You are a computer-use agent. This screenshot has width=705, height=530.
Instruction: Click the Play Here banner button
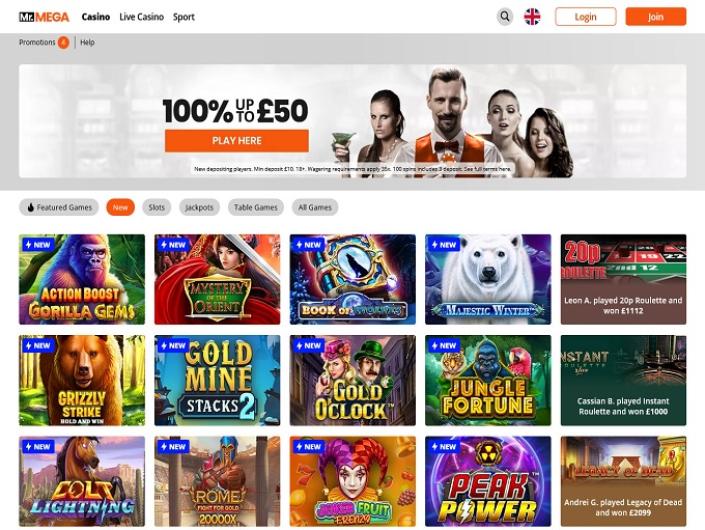pyautogui.click(x=237, y=141)
